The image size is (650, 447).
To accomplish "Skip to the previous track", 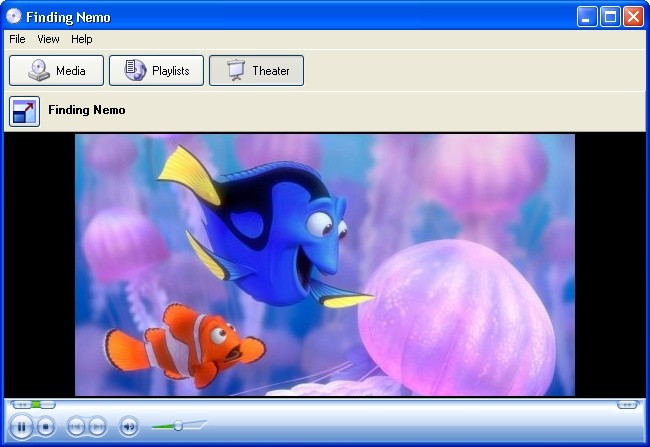I will coord(76,426).
